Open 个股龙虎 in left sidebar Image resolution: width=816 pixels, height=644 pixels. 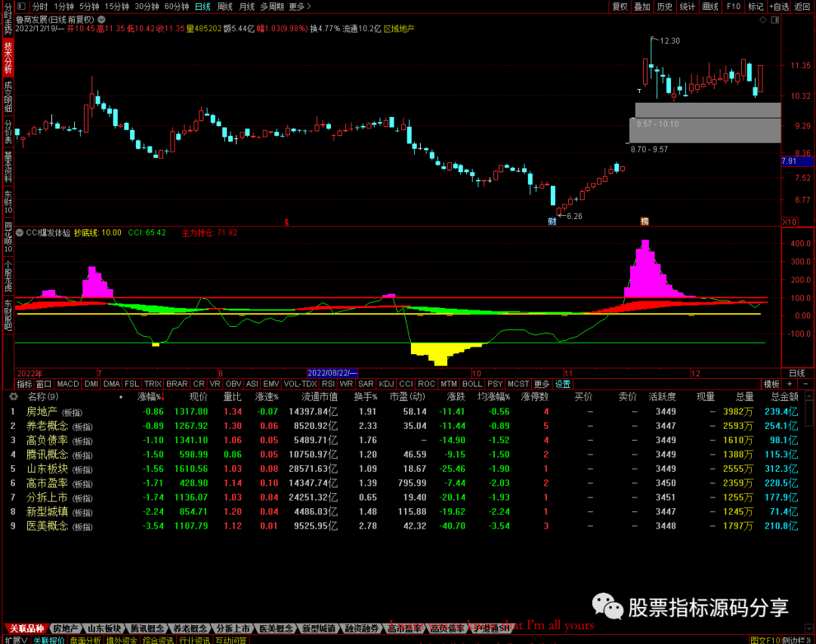pos(8,276)
